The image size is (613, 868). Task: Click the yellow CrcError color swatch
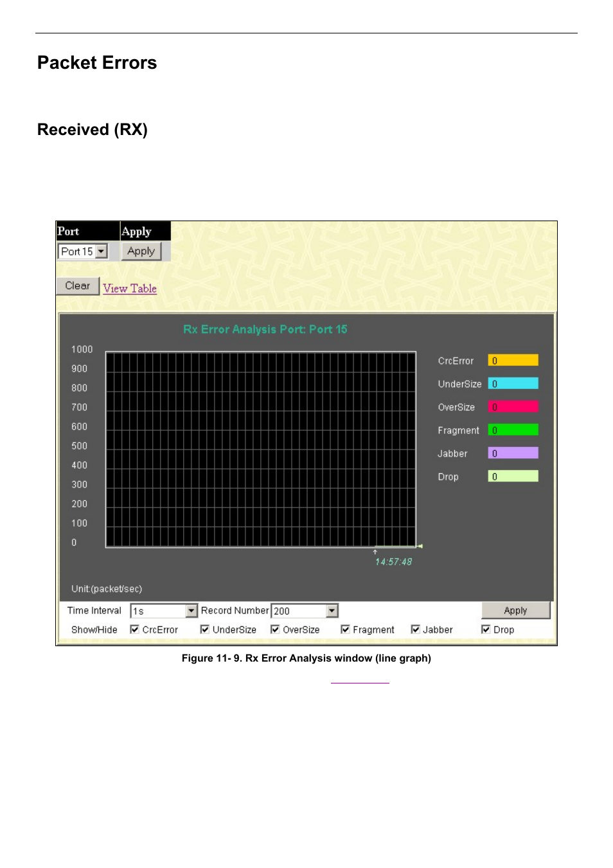pyautogui.click(x=513, y=361)
